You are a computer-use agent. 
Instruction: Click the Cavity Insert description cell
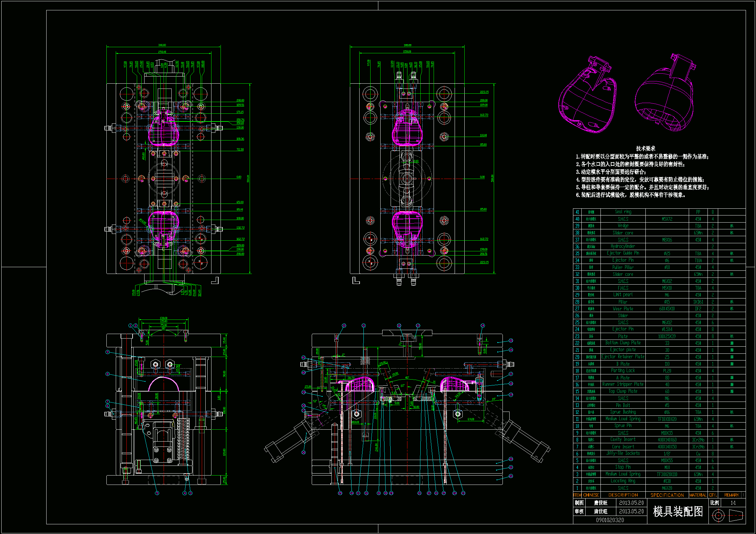(623, 440)
